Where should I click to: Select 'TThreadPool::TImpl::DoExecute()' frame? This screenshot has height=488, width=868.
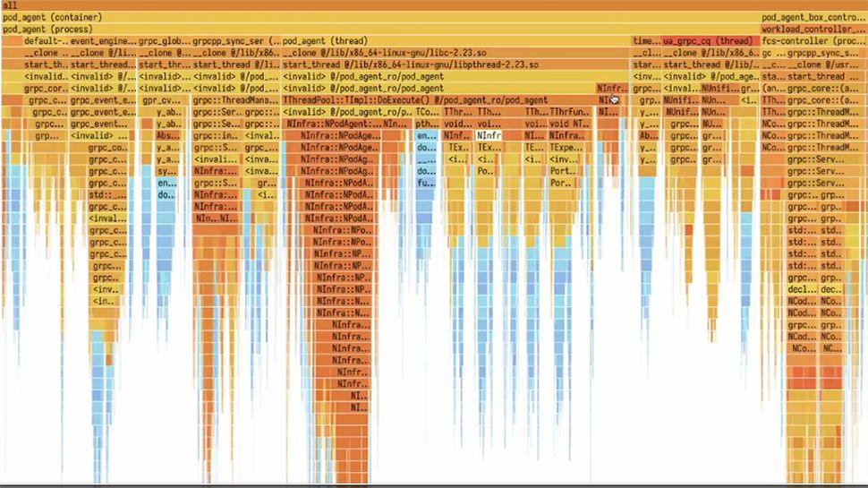[438, 100]
